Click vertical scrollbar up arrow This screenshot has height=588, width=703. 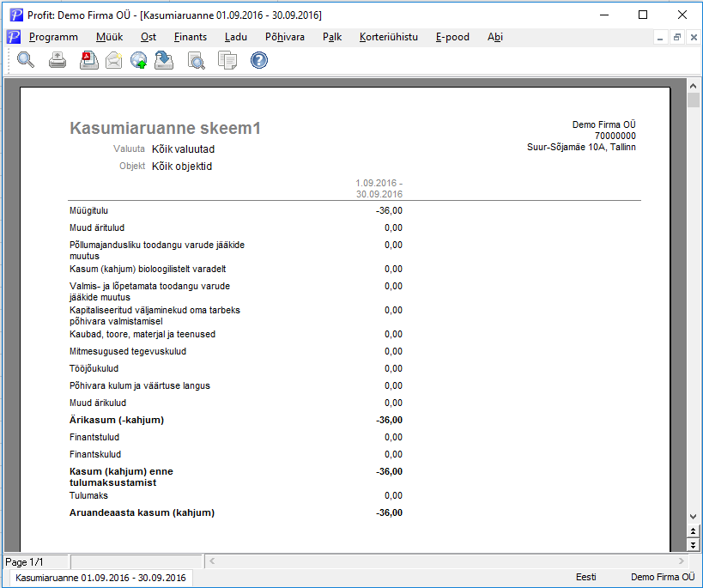pos(694,86)
